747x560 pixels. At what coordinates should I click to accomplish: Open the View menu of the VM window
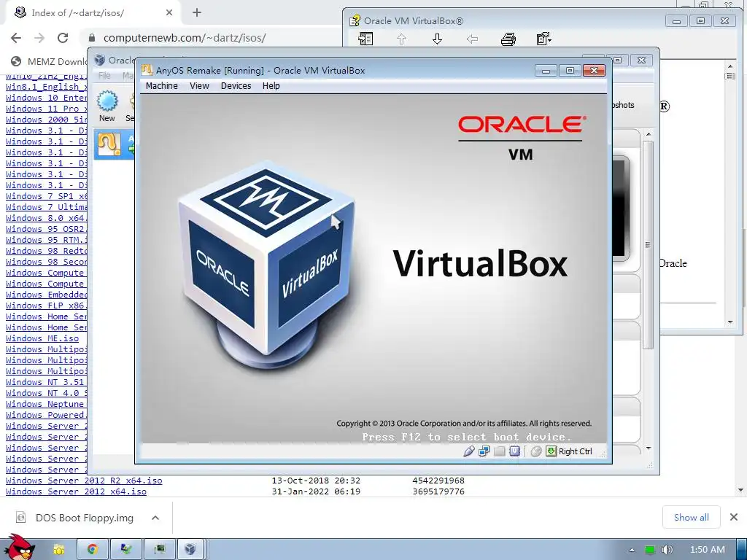(199, 86)
